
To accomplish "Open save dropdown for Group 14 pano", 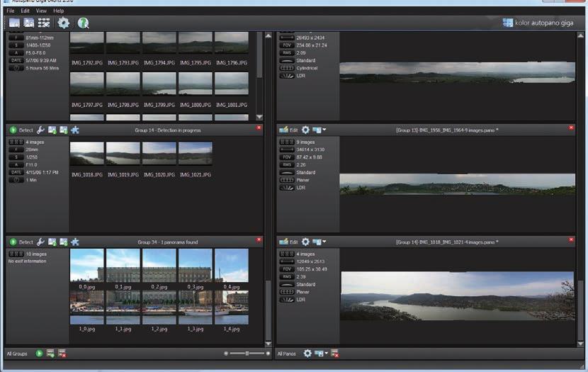I will (x=319, y=242).
